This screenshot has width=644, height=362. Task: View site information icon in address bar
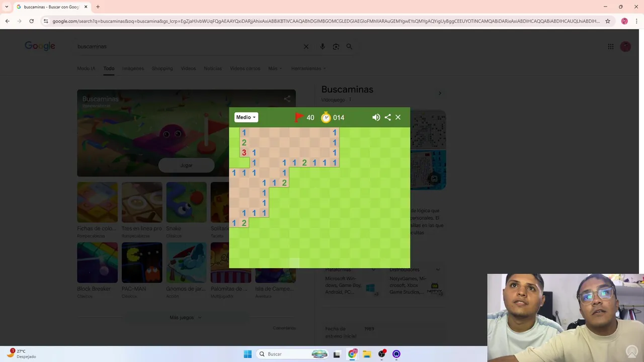[x=46, y=21]
